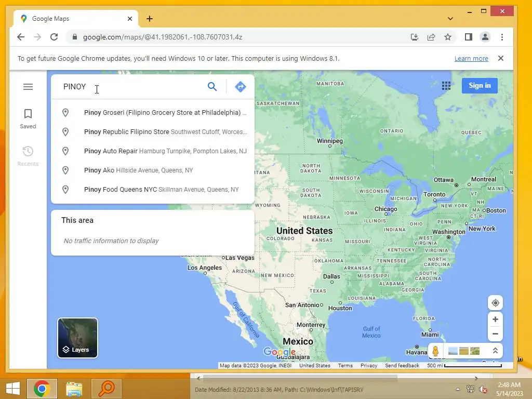
Task: Show hidden tray icons arrow
Action: [458, 389]
